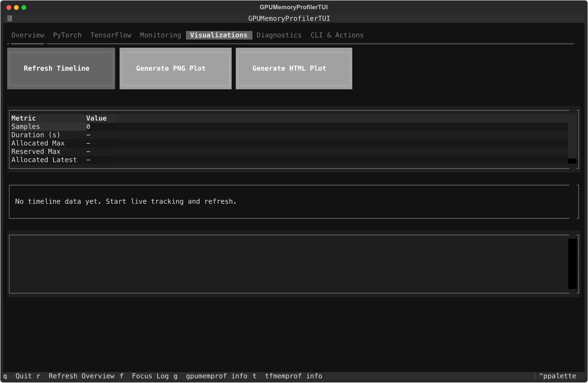Select the Reserved Max row
Viewport: 588px width, 383px height.
click(289, 152)
